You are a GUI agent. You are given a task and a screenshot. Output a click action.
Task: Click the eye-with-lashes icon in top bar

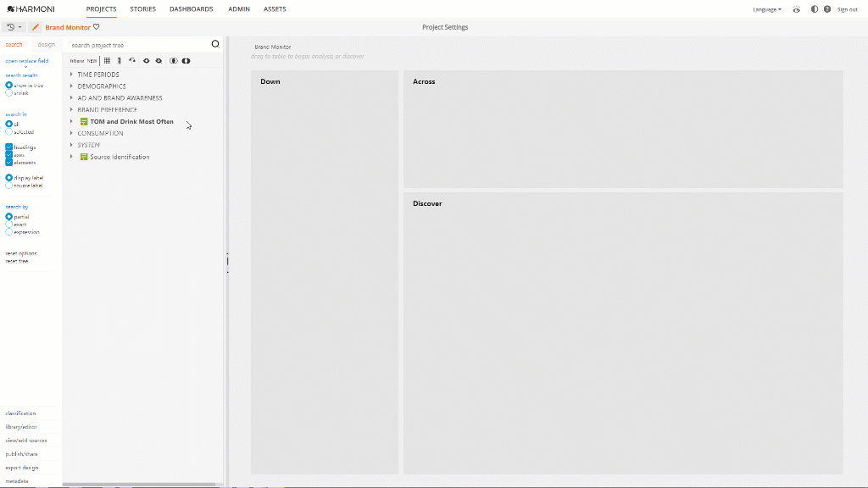[796, 9]
